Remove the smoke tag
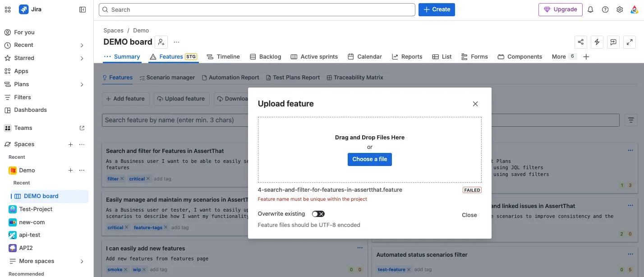This screenshot has height=277, width=644. pos(127,270)
